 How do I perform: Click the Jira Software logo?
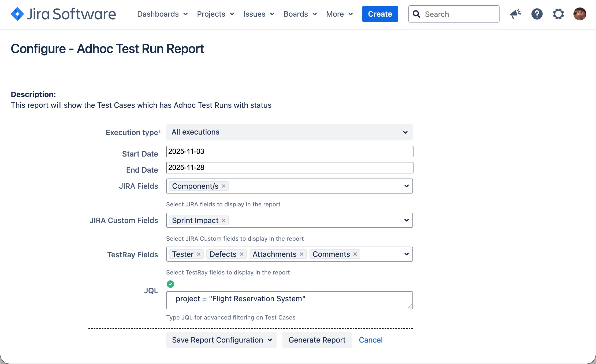click(63, 14)
